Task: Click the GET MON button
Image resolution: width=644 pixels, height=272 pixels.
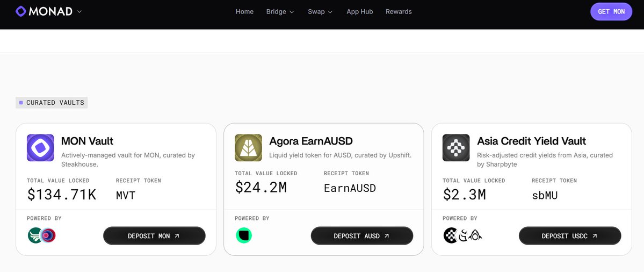Action: tap(611, 11)
